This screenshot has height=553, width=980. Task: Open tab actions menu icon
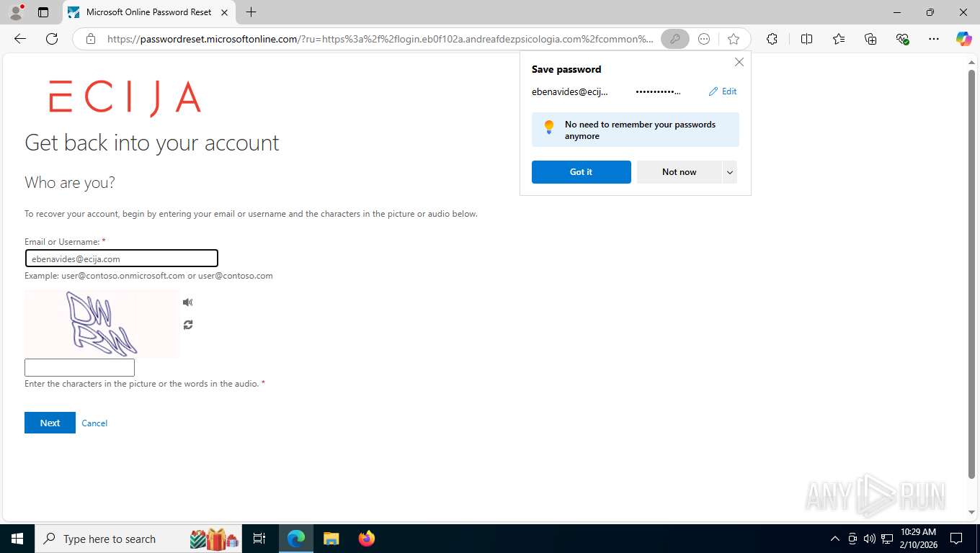click(x=43, y=12)
